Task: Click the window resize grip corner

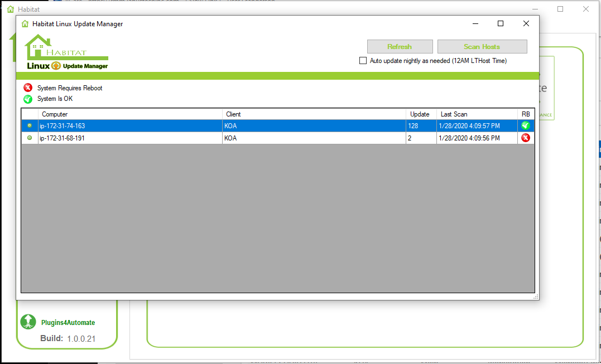Action: 536,297
